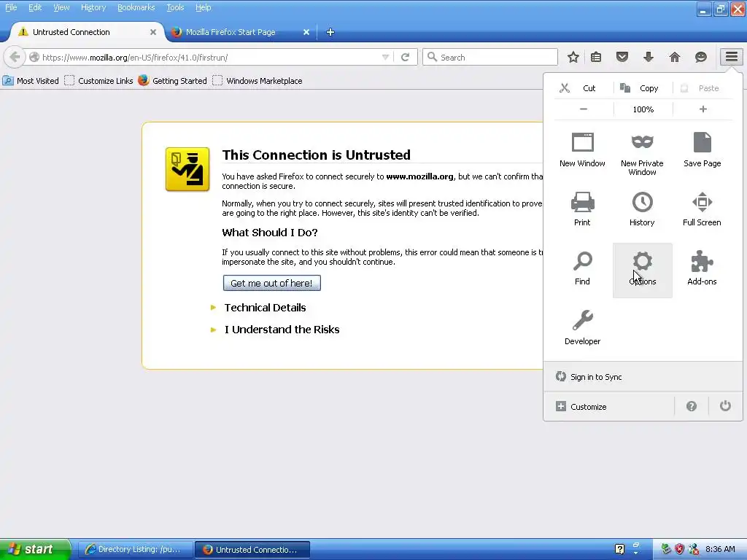Switch to Directory Listing taskbar window
The height and width of the screenshot is (560, 747).
135,550
